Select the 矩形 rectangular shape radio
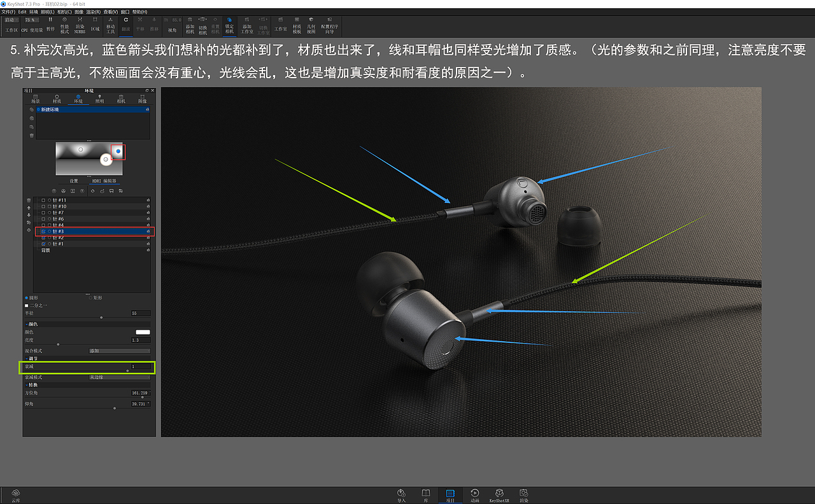Screen dimensions: 815x504 coord(90,298)
